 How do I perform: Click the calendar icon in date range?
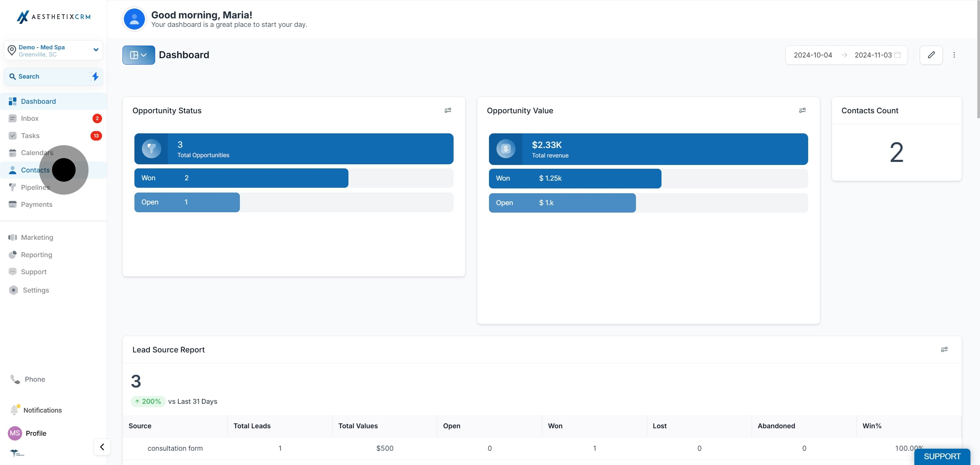tap(897, 55)
